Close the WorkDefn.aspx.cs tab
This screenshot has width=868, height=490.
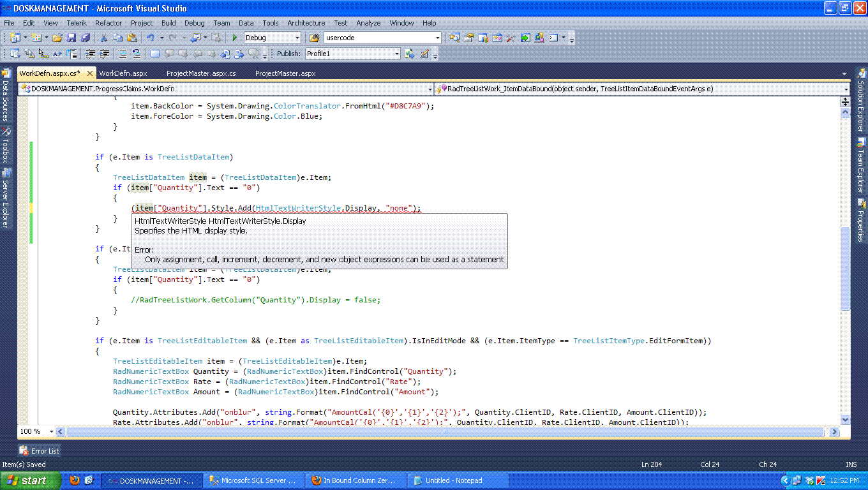coord(90,73)
